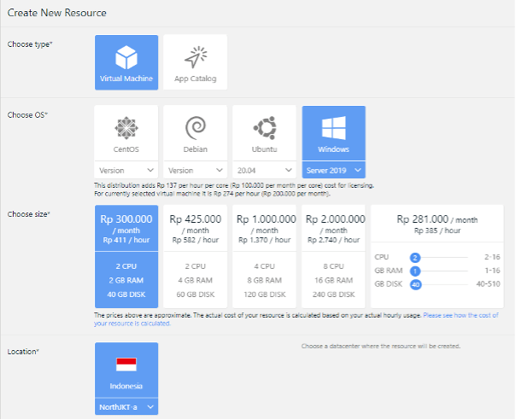Image resolution: width=516 pixels, height=420 pixels.
Task: Click the 60 GB DISK specs text
Action: tap(196, 295)
